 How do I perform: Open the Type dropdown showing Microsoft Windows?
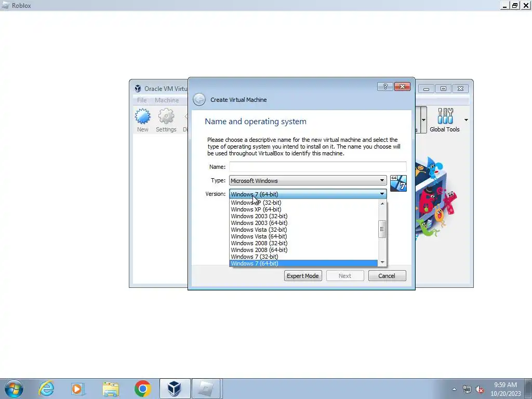tap(308, 180)
